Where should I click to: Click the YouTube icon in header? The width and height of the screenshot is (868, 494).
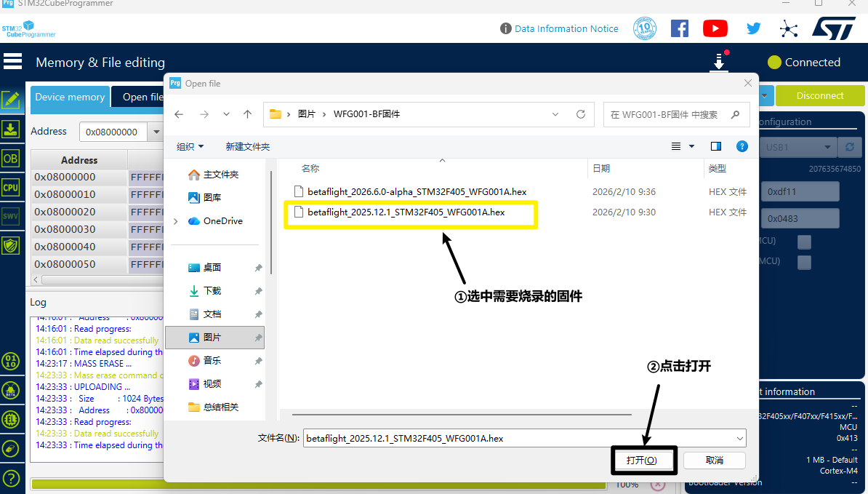(x=715, y=28)
